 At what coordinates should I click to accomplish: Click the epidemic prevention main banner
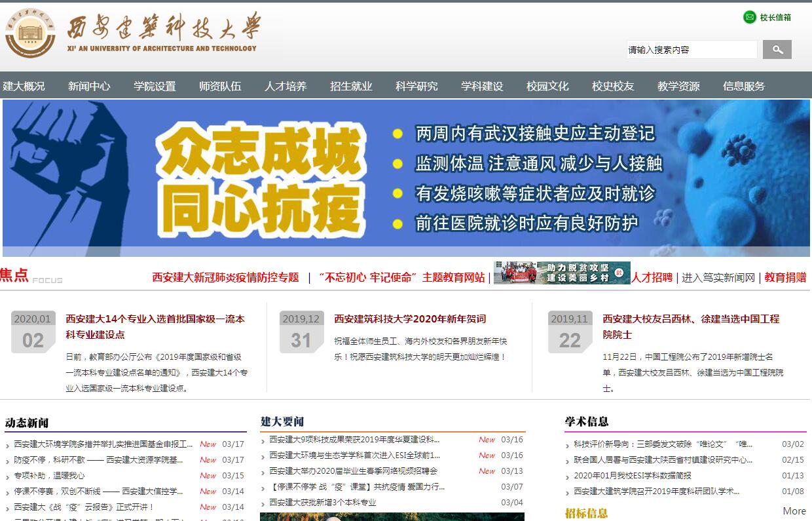[x=406, y=177]
